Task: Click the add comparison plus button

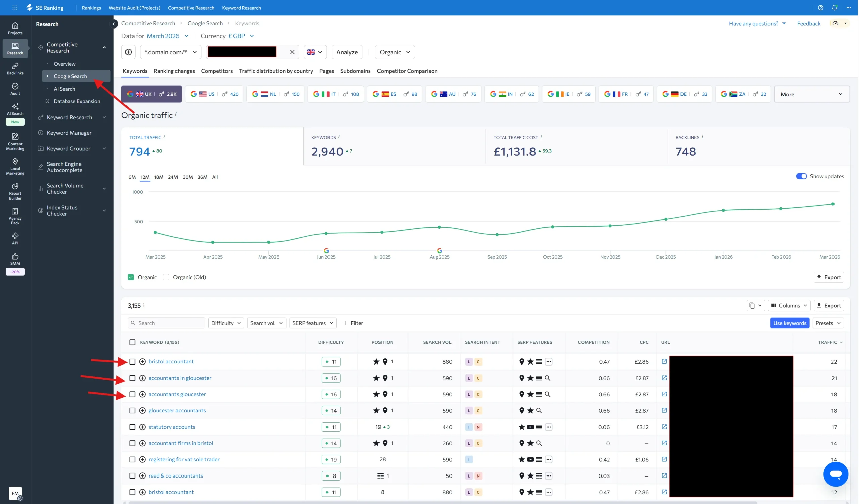Action: pos(128,52)
